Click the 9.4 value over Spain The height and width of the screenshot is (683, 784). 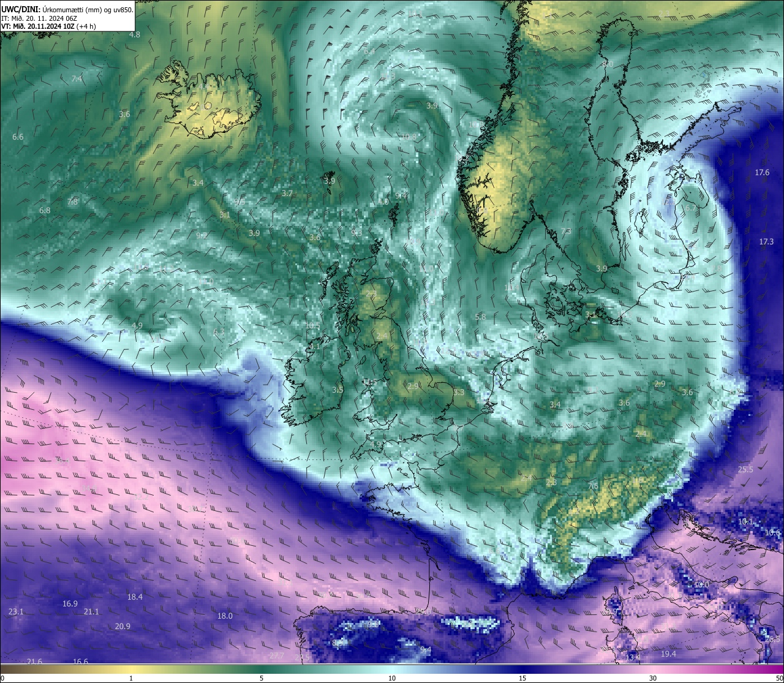tap(426, 649)
